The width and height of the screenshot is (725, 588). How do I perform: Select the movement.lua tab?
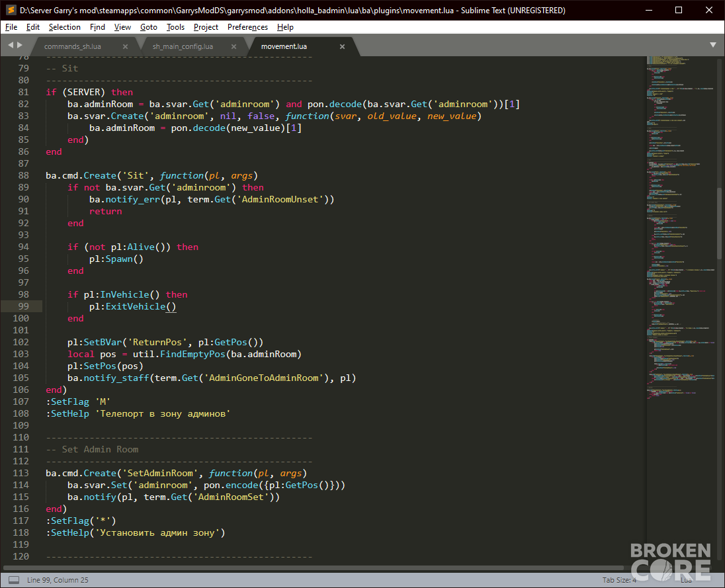tap(284, 46)
